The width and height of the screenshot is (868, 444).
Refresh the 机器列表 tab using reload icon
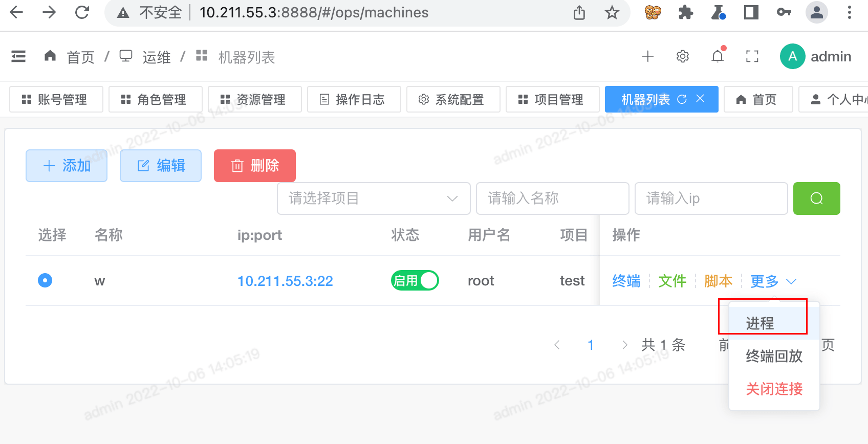coord(682,99)
